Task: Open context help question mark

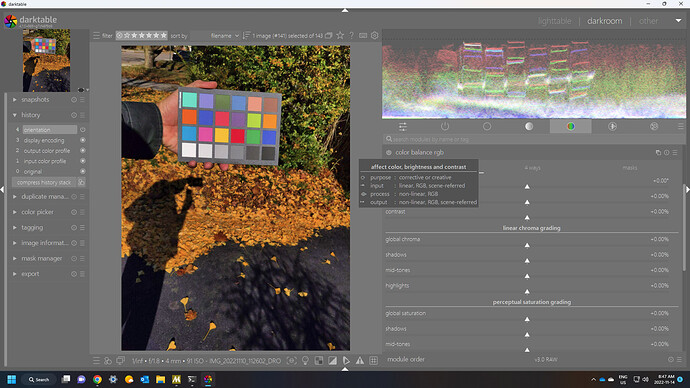Action: [x=352, y=35]
